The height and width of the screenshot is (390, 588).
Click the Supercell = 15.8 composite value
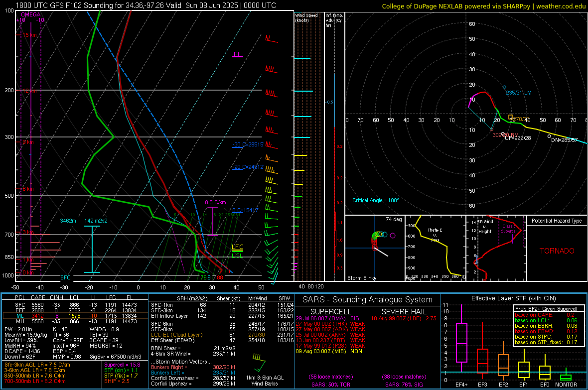pos(122,365)
